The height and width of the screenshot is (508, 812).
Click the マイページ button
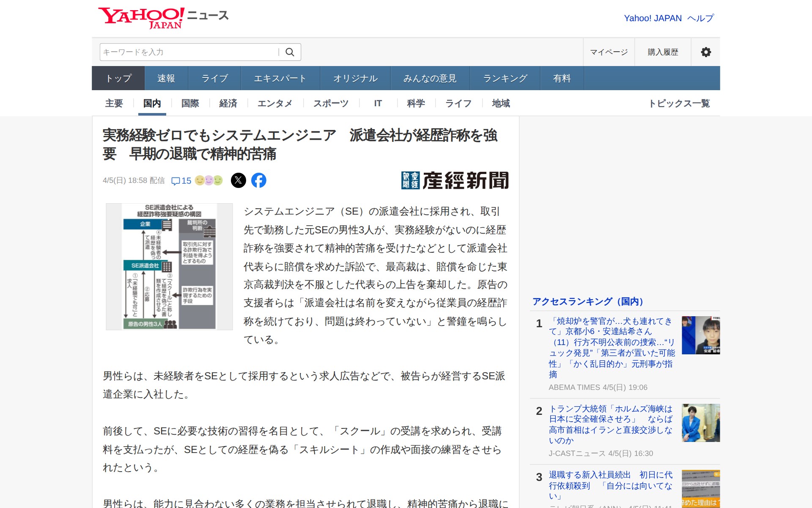point(609,52)
